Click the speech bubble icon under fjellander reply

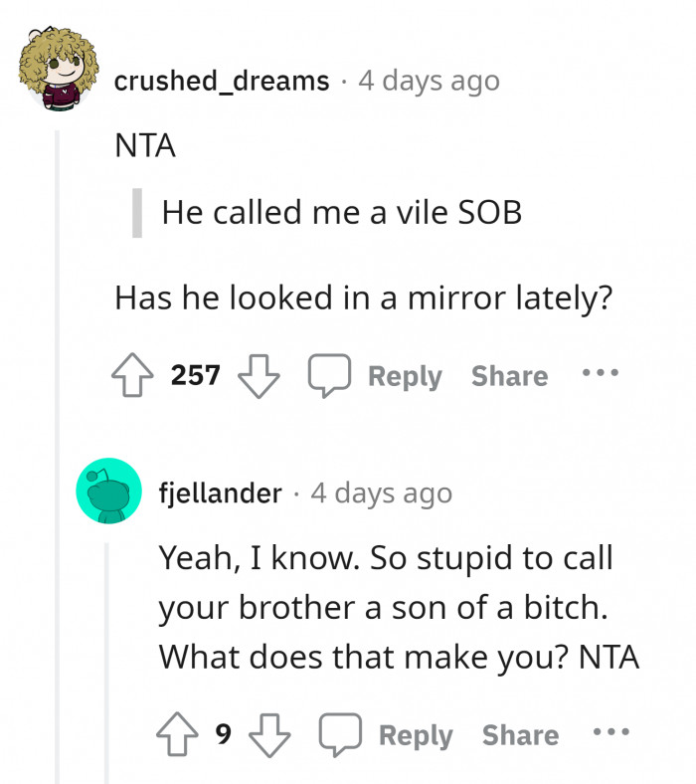click(x=338, y=735)
